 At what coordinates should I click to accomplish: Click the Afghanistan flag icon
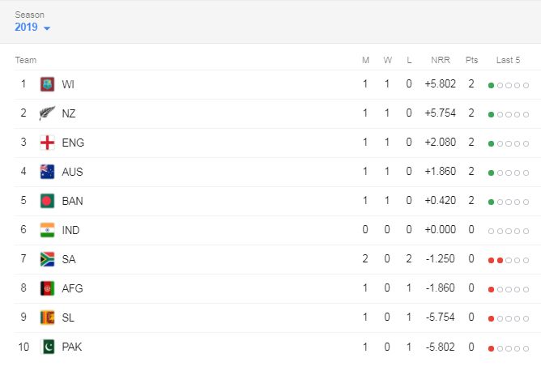coord(47,288)
